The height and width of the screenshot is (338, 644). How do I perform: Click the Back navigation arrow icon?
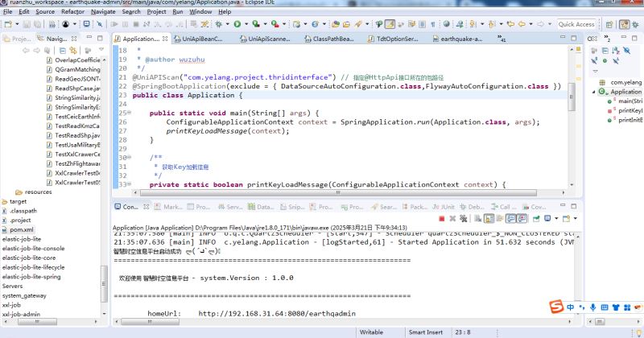tap(522, 24)
